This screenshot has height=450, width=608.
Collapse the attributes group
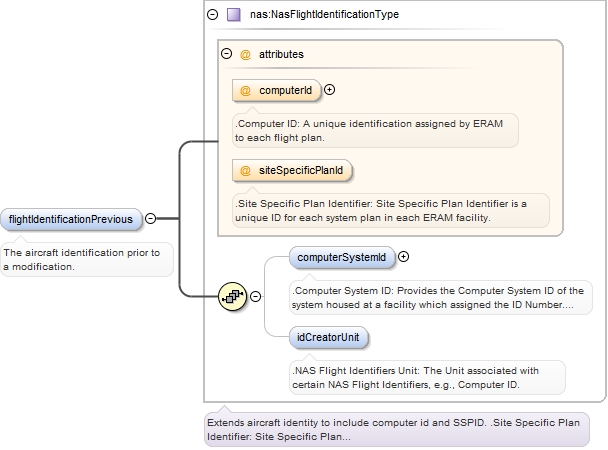click(x=226, y=54)
